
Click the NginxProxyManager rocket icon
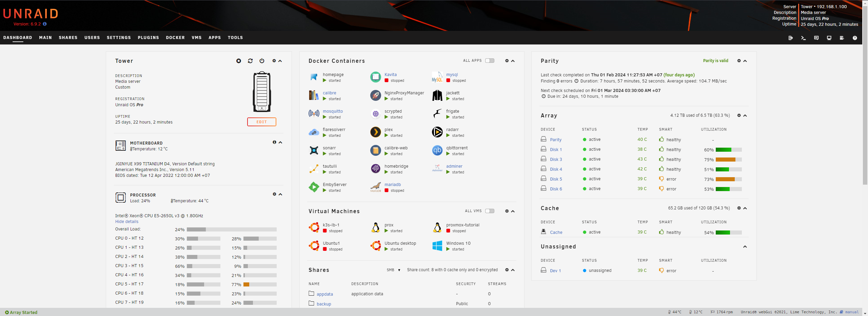pos(376,95)
